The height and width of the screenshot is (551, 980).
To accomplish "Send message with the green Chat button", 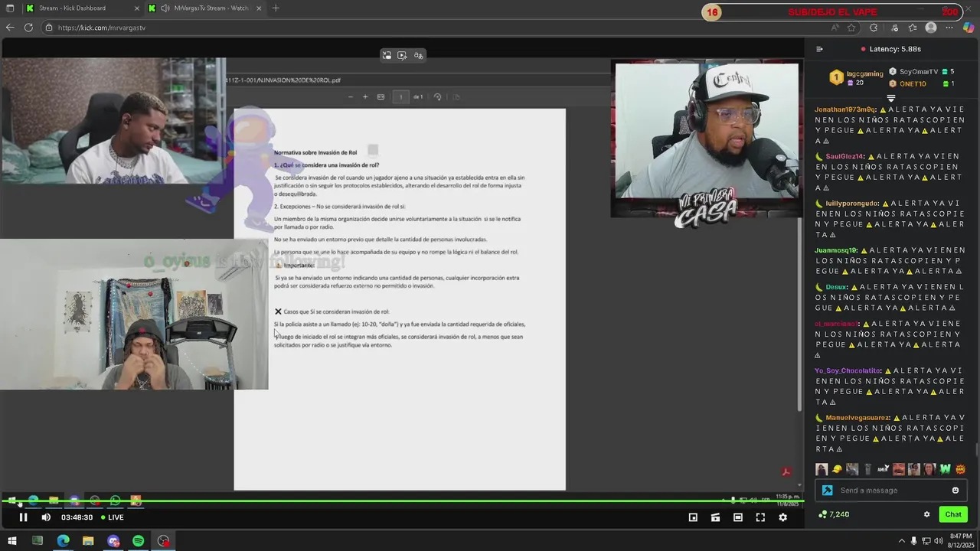I will 953,514.
